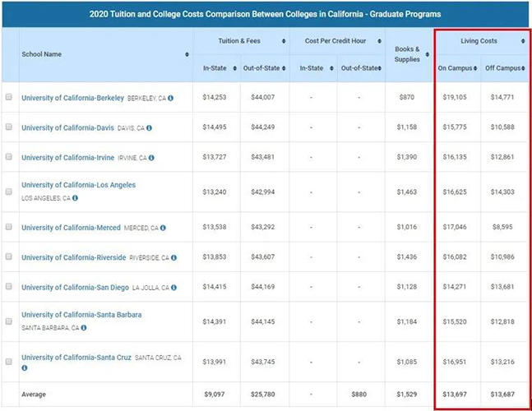The height and width of the screenshot is (411, 532).
Task: Click Santa Cruz on-campus cost $16,951
Action: (455, 362)
